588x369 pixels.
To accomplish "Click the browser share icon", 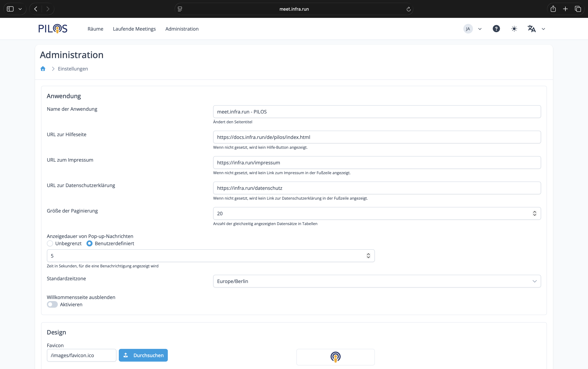I will [x=553, y=9].
